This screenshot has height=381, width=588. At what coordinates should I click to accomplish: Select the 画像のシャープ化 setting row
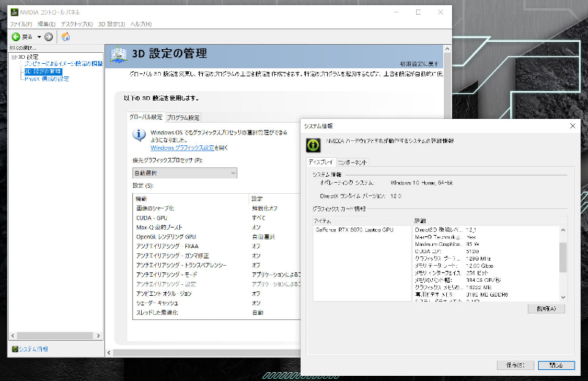pyautogui.click(x=217, y=208)
